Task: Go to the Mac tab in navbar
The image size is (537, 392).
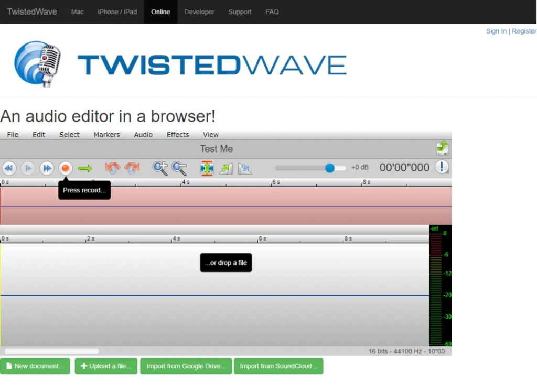Action: [x=78, y=12]
